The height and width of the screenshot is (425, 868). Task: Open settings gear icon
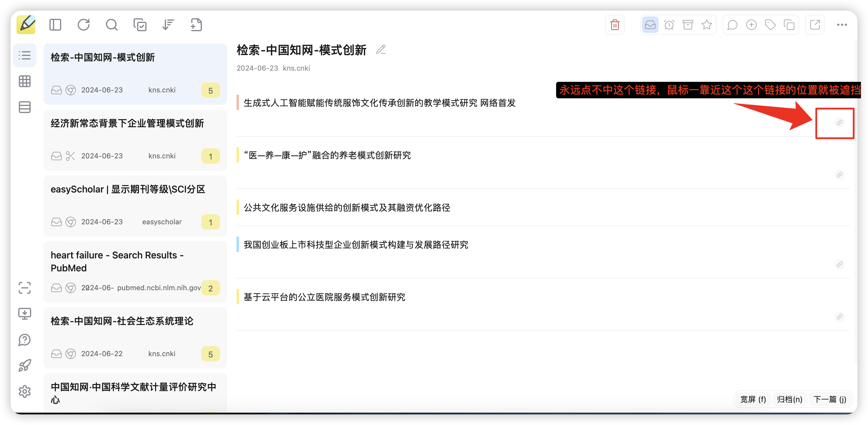click(25, 392)
